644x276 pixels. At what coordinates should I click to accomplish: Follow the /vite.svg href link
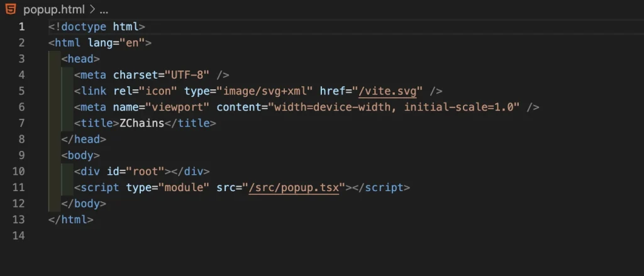click(387, 91)
